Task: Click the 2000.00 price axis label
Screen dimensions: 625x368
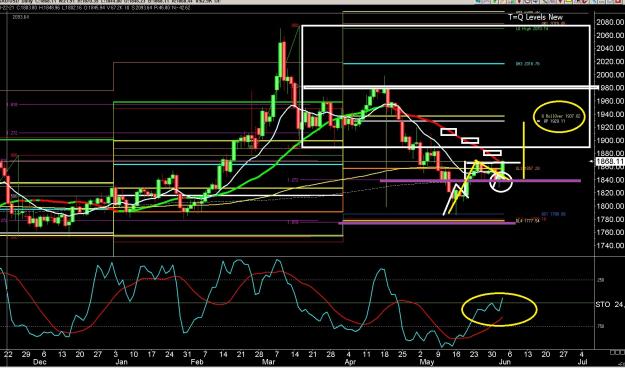Action: [x=610, y=75]
